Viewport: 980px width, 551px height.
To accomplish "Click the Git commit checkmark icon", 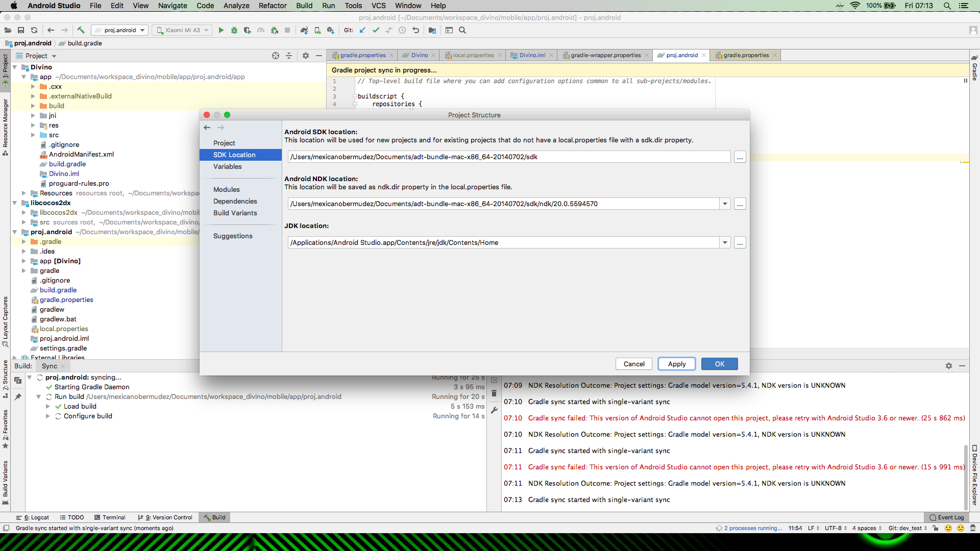I will coord(376,30).
